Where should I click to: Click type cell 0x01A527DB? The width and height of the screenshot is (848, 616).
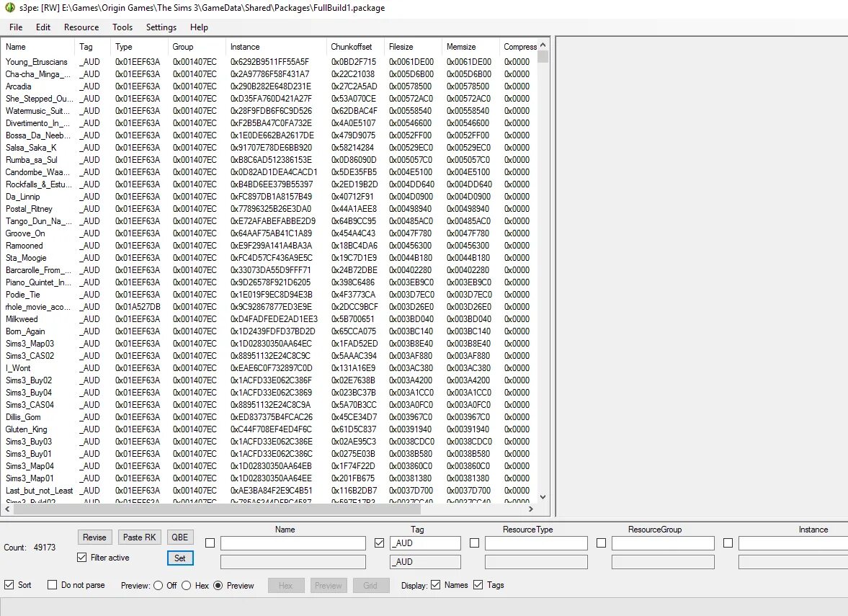[x=138, y=307]
